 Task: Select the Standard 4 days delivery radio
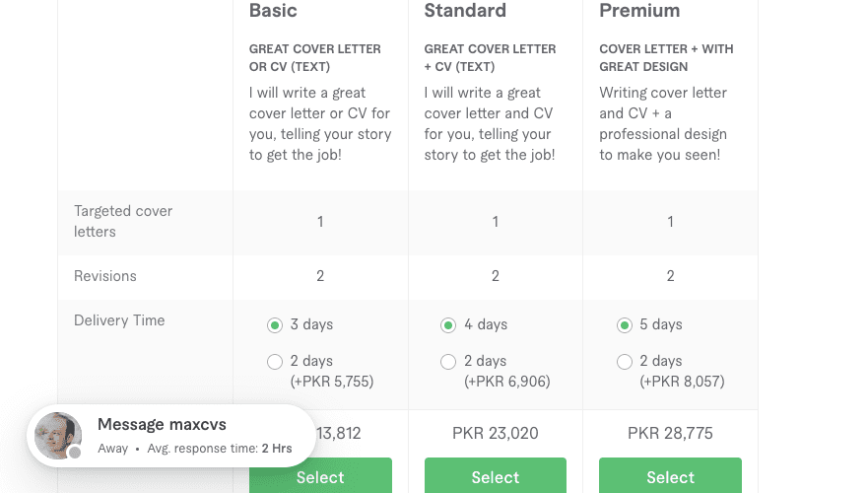click(448, 325)
